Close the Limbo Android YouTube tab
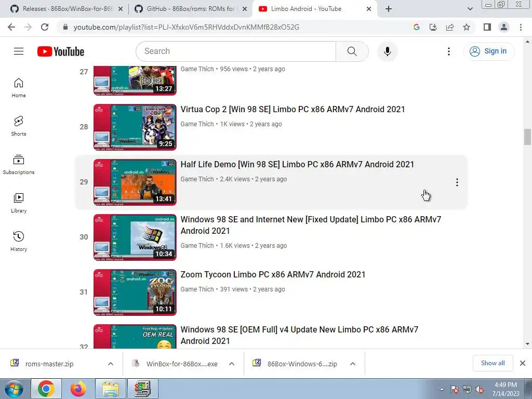Screen dimensions: 532x399 pos(369,9)
